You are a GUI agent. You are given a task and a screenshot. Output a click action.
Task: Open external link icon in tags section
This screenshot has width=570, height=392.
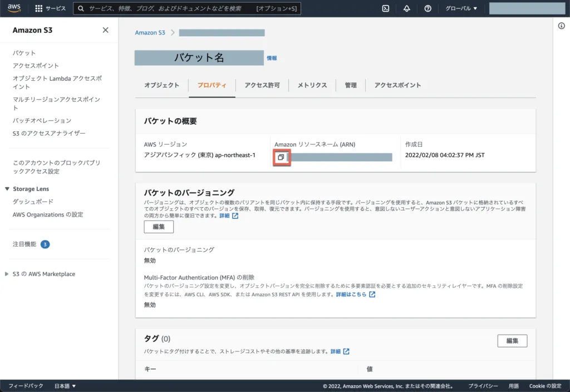(x=346, y=351)
